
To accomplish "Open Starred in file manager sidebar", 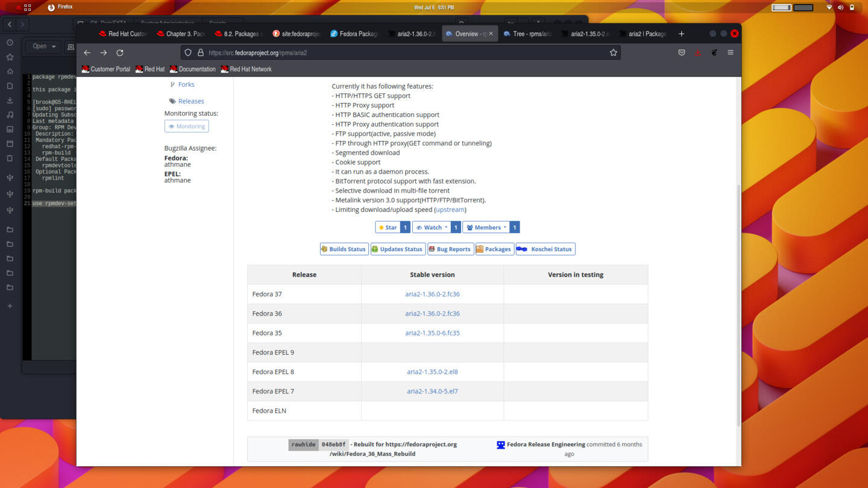I will [10, 57].
